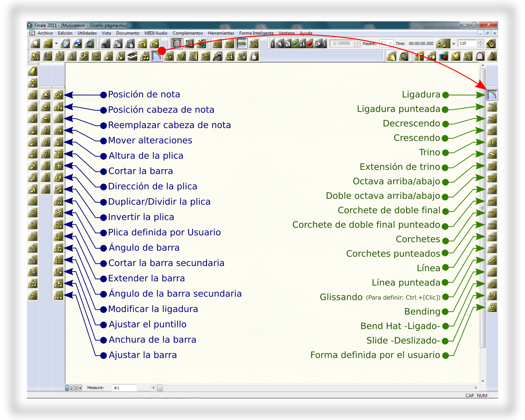Select the Crescendo hairpin tool

(492, 130)
